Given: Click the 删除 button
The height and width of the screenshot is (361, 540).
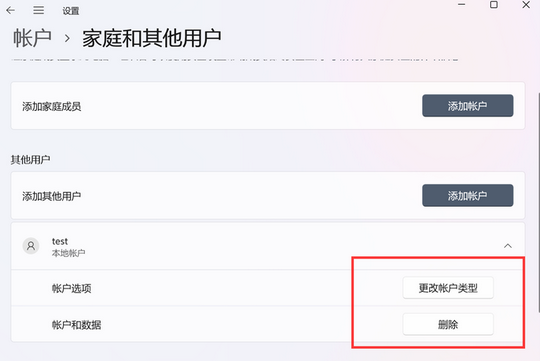Looking at the screenshot, I should click(448, 324).
